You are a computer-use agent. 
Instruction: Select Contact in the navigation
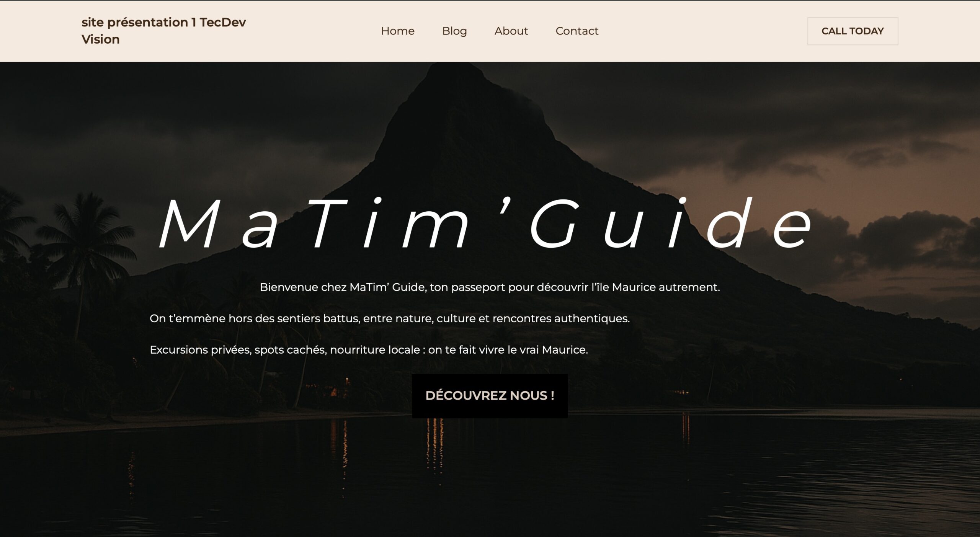coord(577,31)
